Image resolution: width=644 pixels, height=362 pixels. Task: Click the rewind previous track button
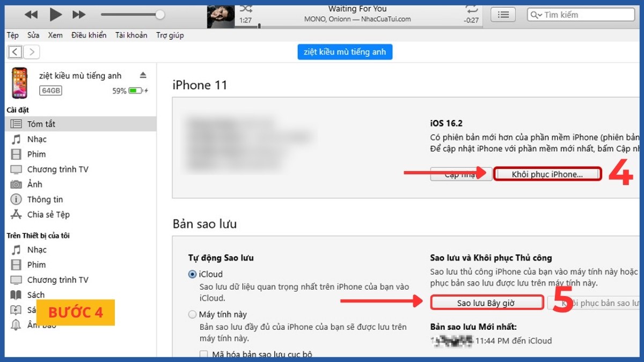coord(31,14)
